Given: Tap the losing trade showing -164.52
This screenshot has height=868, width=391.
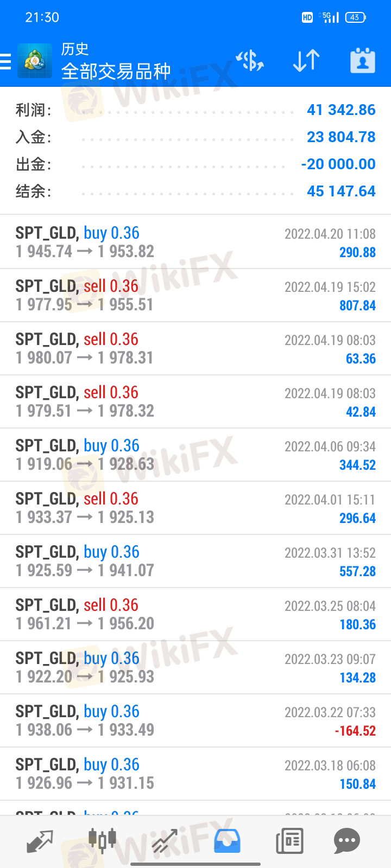Looking at the screenshot, I should (x=195, y=720).
